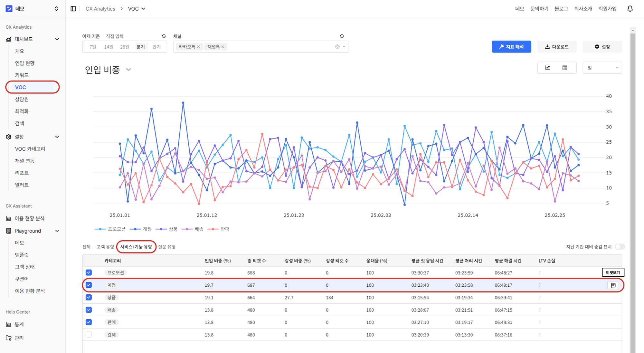The height and width of the screenshot is (353, 644).
Task: Switch to line chart view icon
Action: click(548, 68)
